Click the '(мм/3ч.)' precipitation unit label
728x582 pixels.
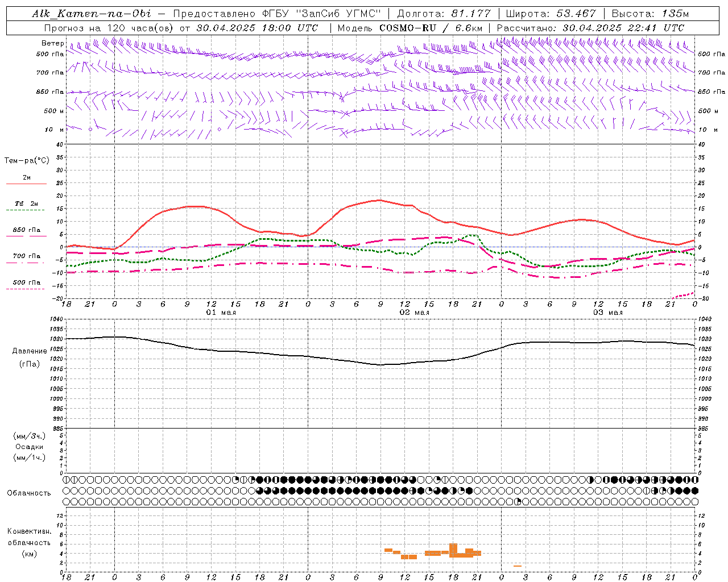(30, 436)
